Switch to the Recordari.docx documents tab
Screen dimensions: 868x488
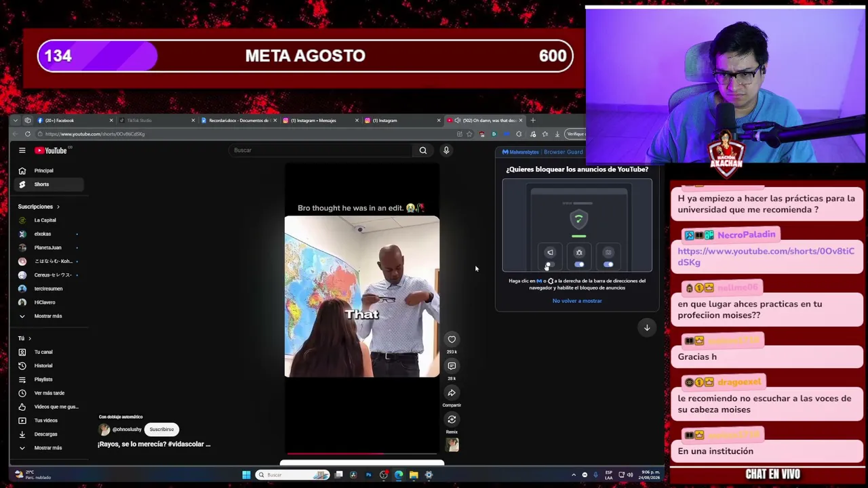coord(239,121)
